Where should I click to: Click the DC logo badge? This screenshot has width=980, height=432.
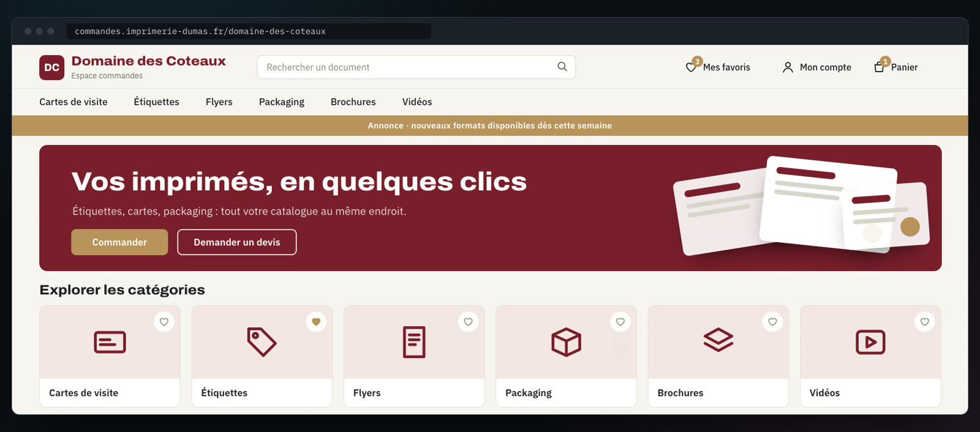[51, 67]
